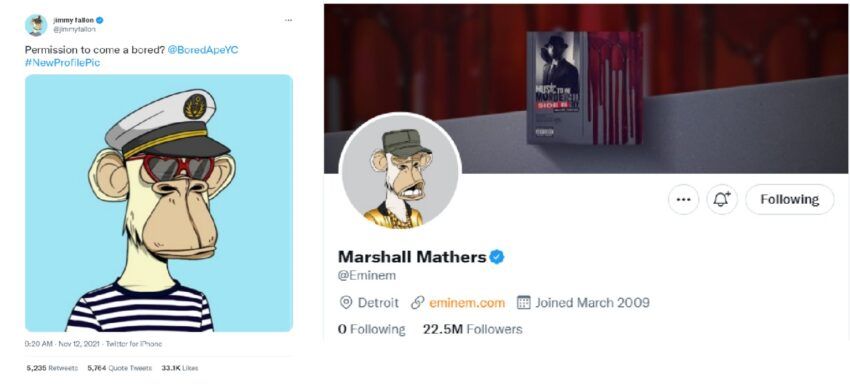Open the sailor bored ape tweet image
Viewport: 850px width, 387px height.
click(x=159, y=203)
